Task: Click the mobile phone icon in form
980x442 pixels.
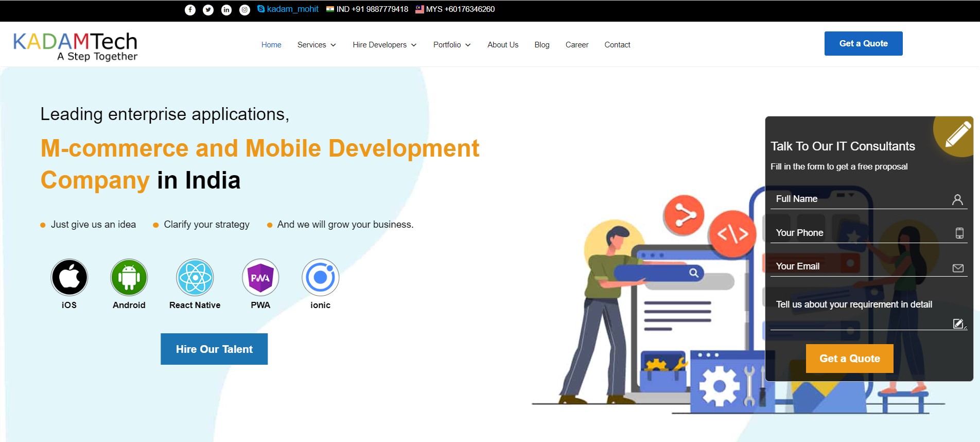Action: coord(959,233)
